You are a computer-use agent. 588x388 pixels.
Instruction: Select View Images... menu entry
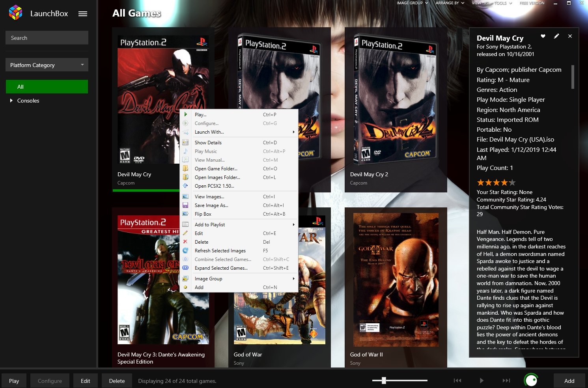[x=239, y=197]
